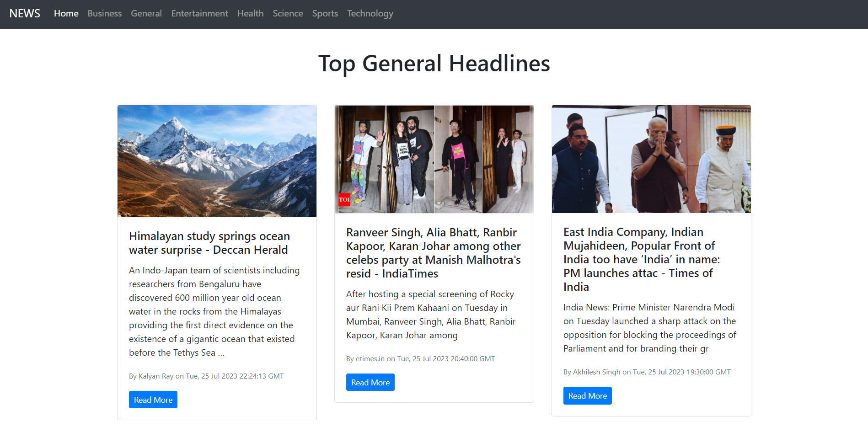The image size is (868, 427).
Task: Open the Technology news section
Action: (370, 13)
